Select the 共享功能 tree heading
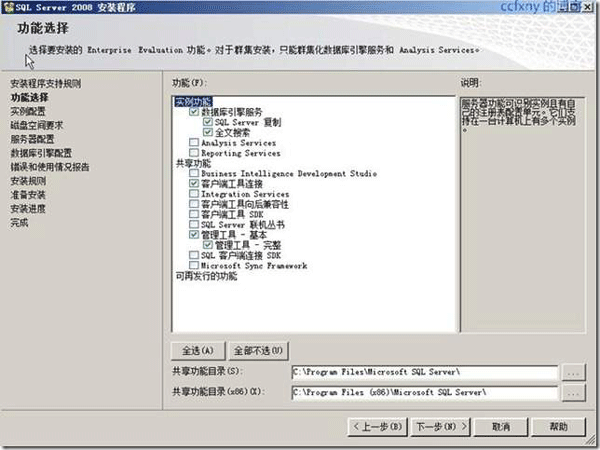 pyautogui.click(x=187, y=164)
